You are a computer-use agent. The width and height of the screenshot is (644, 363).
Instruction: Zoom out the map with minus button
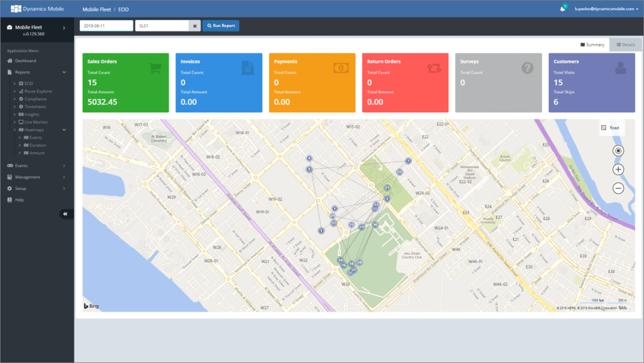[618, 189]
